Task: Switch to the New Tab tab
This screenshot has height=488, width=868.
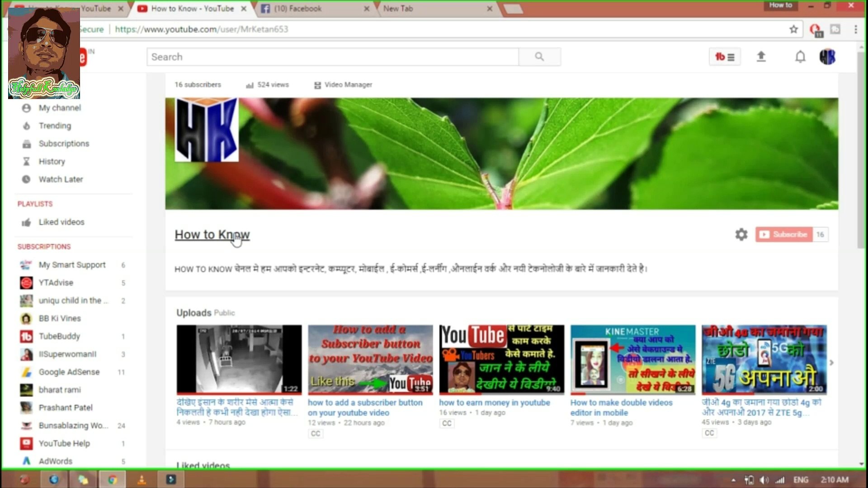Action: click(398, 9)
